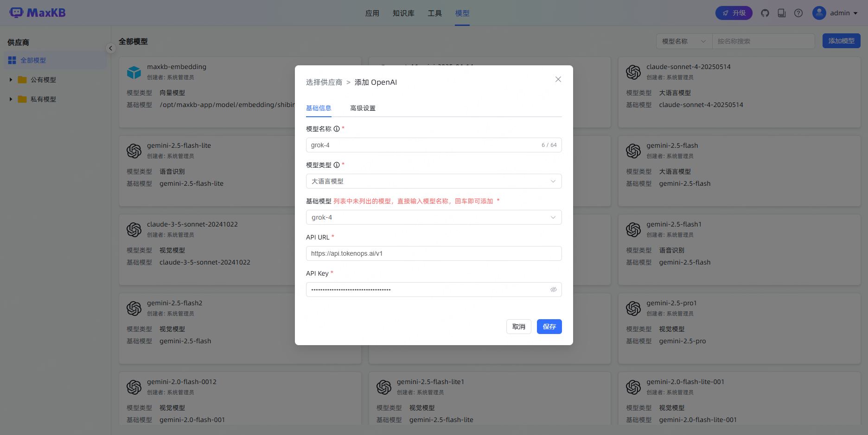Click the API URL input field
The height and width of the screenshot is (435, 868).
(434, 253)
